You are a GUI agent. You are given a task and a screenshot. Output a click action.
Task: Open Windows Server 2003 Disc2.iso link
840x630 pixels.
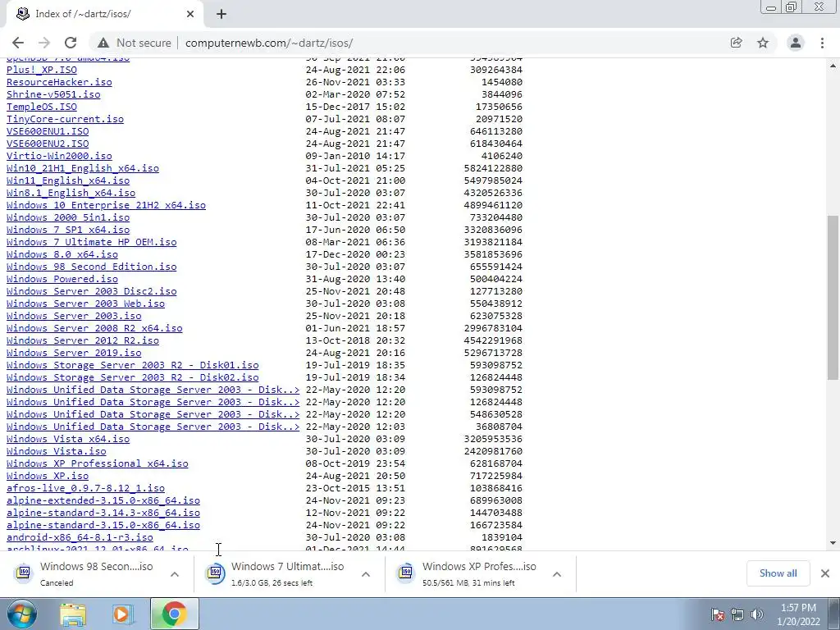(92, 291)
